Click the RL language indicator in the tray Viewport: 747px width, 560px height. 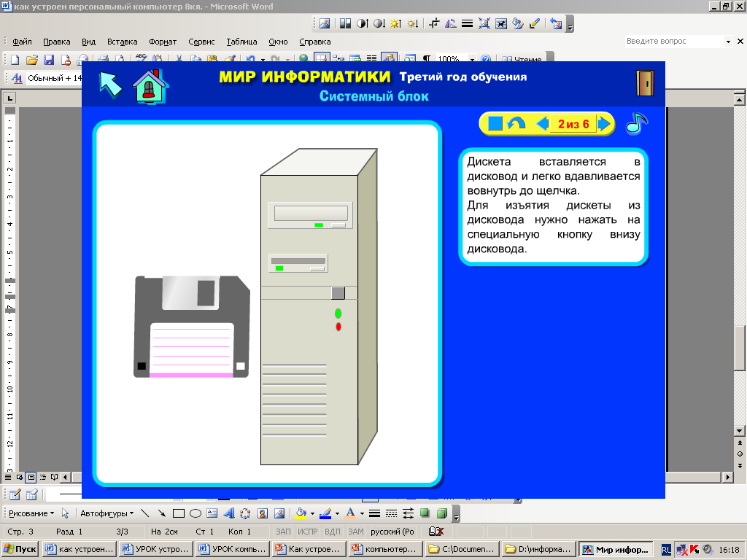click(666, 550)
